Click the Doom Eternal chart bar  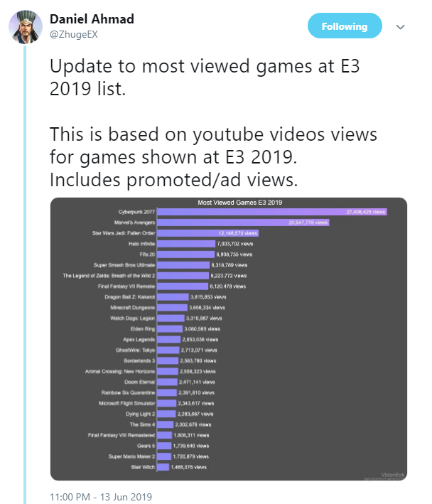167,382
